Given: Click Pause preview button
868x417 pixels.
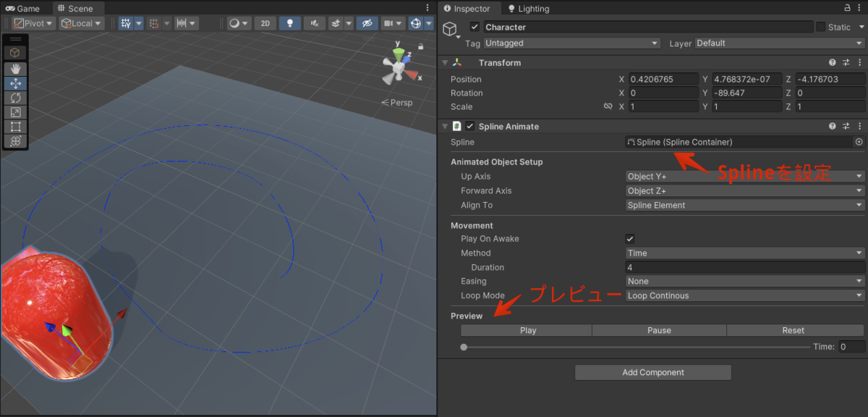Looking at the screenshot, I should (659, 330).
